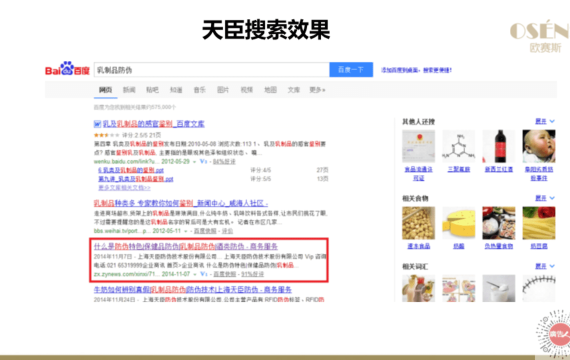Open the 三聚氰胺 text link
570x360 pixels.
459,169
